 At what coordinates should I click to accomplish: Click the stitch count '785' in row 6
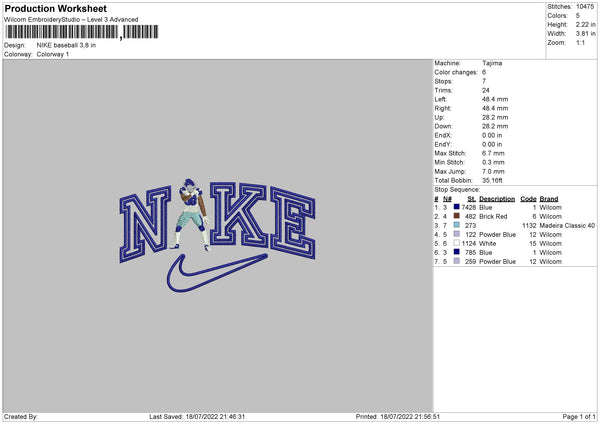tap(471, 253)
